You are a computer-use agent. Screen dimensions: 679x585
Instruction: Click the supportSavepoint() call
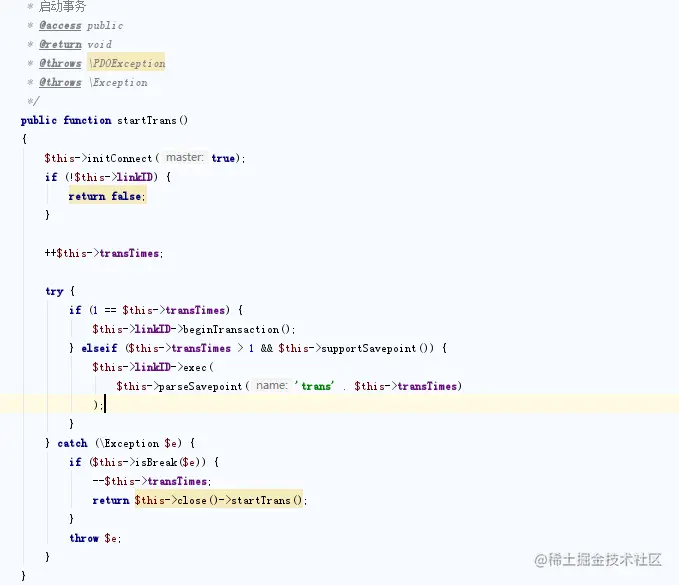(377, 348)
